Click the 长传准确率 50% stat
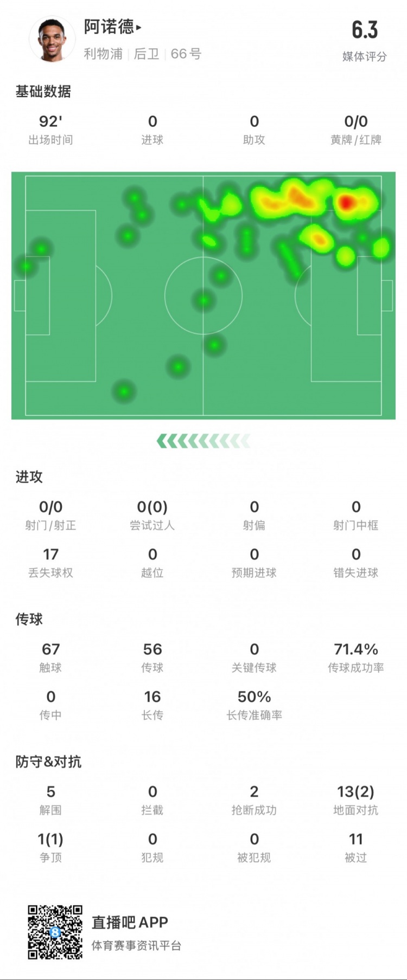The height and width of the screenshot is (980, 407). [254, 705]
